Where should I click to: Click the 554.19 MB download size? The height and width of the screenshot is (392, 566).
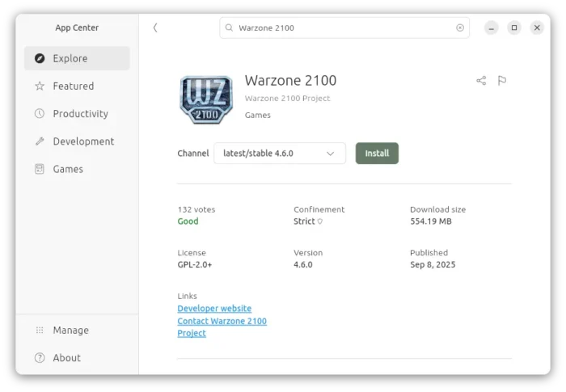(x=431, y=221)
